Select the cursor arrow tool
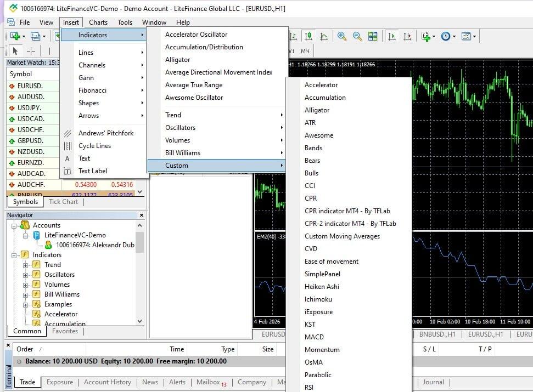Viewport: 533px width, 392px height. click(15, 50)
